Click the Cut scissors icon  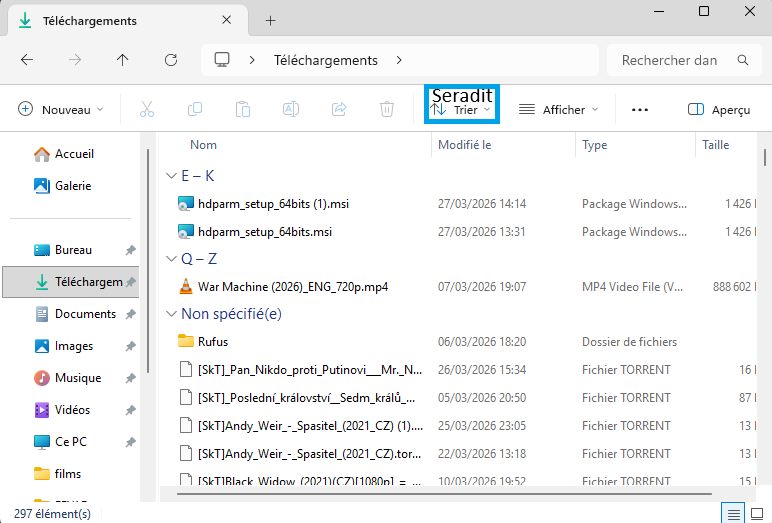point(147,109)
